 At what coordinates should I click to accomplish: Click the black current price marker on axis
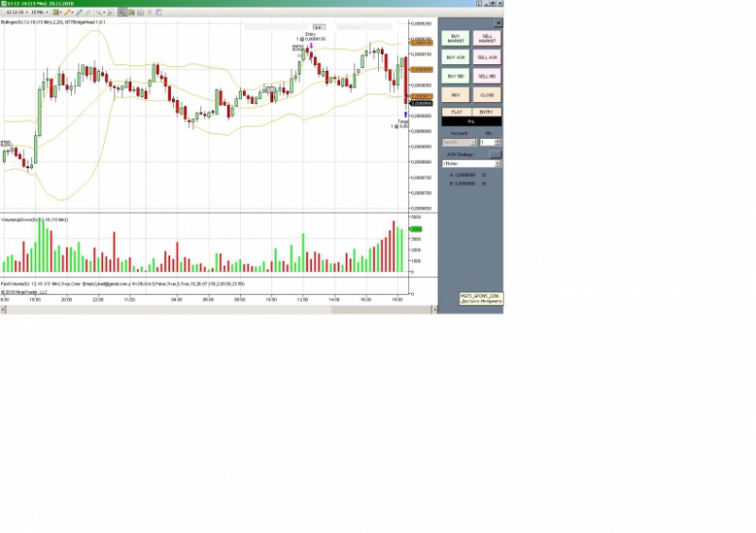421,103
